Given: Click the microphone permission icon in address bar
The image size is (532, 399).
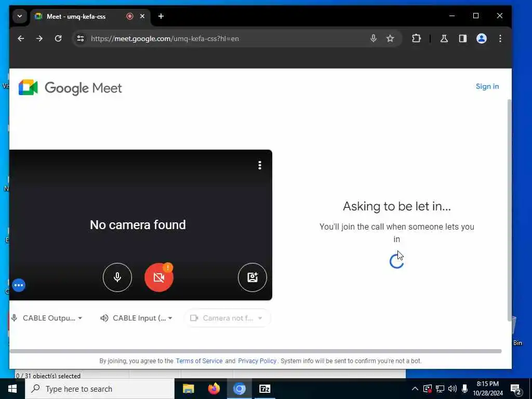Looking at the screenshot, I should click(x=373, y=38).
